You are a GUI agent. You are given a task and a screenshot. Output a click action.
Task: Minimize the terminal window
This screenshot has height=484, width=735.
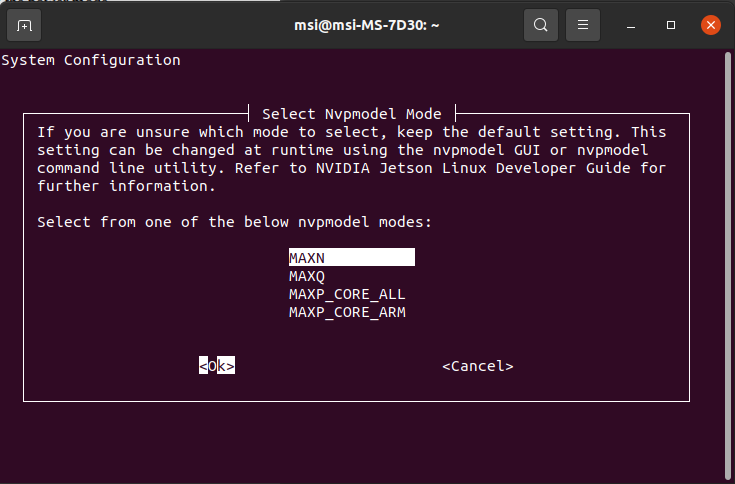point(631,25)
